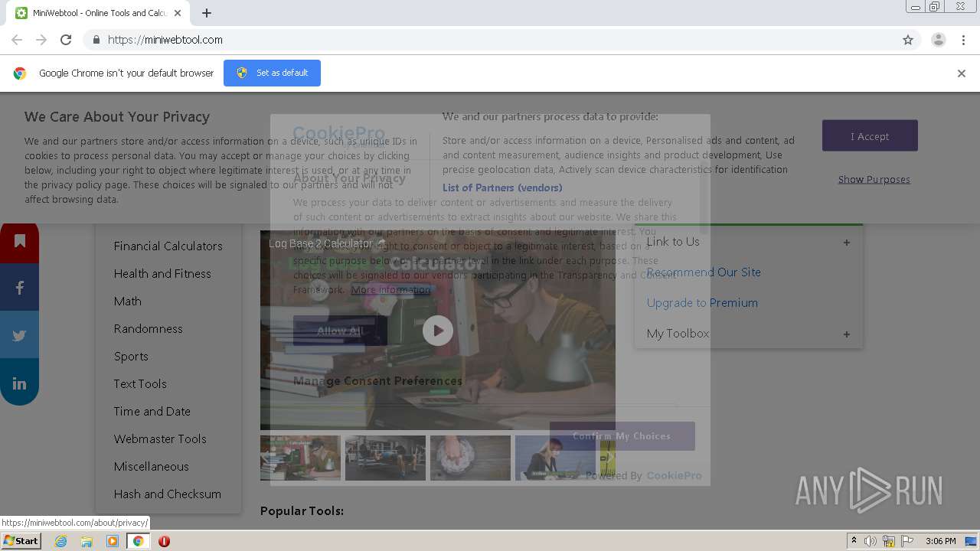The width and height of the screenshot is (980, 551).
Task: Open the Miscellaneous category
Action: [151, 466]
